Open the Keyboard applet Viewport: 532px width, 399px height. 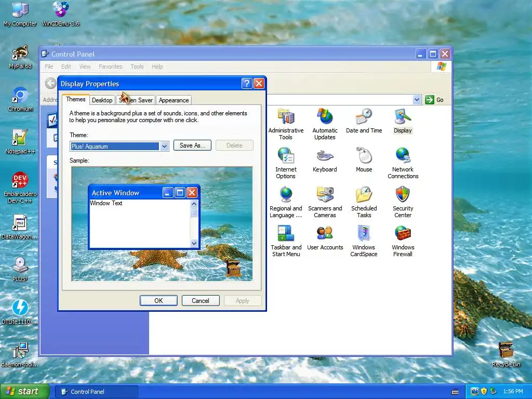[x=325, y=160]
